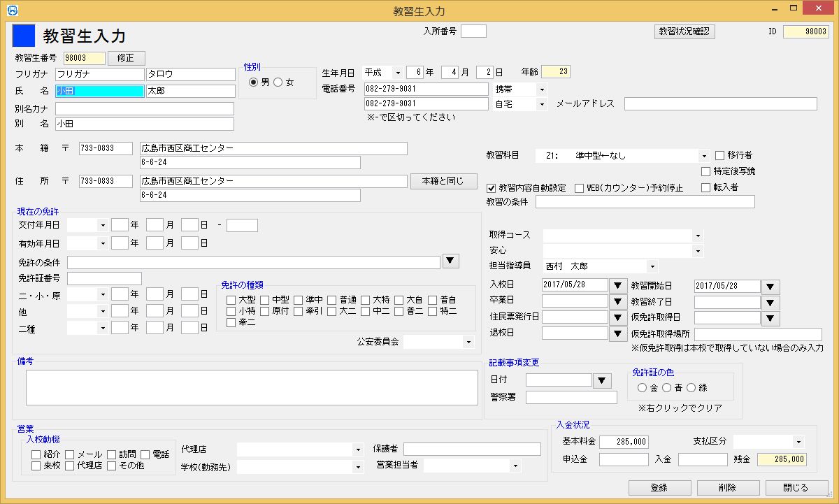Choose 金 as the license color
Viewport: 839px width, 504px height.
(642, 387)
